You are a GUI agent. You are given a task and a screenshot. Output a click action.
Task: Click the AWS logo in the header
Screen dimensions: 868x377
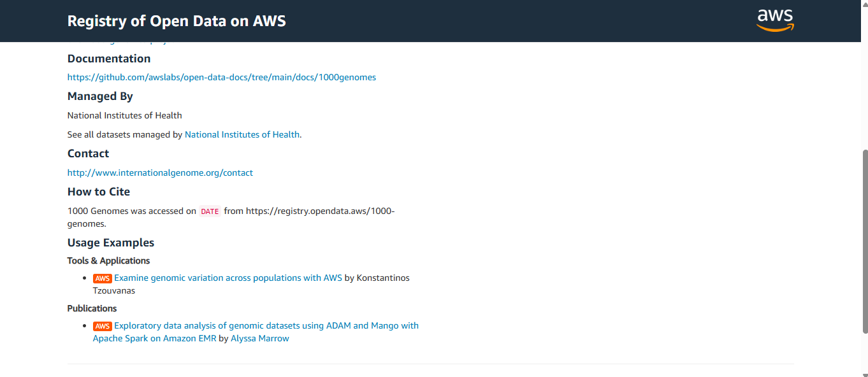(x=775, y=20)
